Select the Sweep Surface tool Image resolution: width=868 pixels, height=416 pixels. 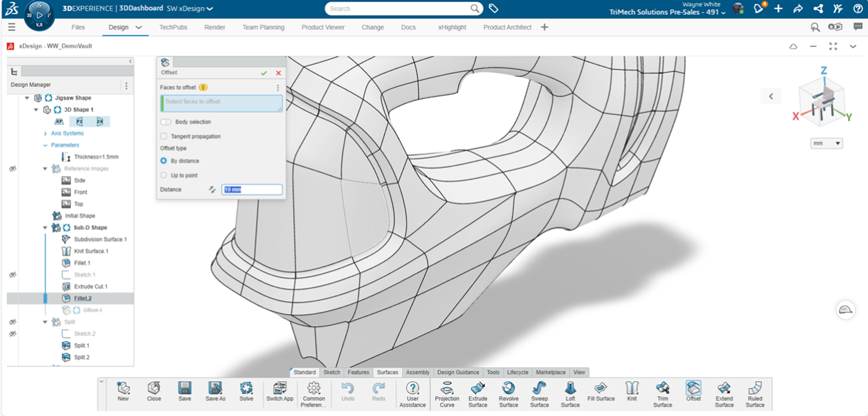pyautogui.click(x=539, y=393)
